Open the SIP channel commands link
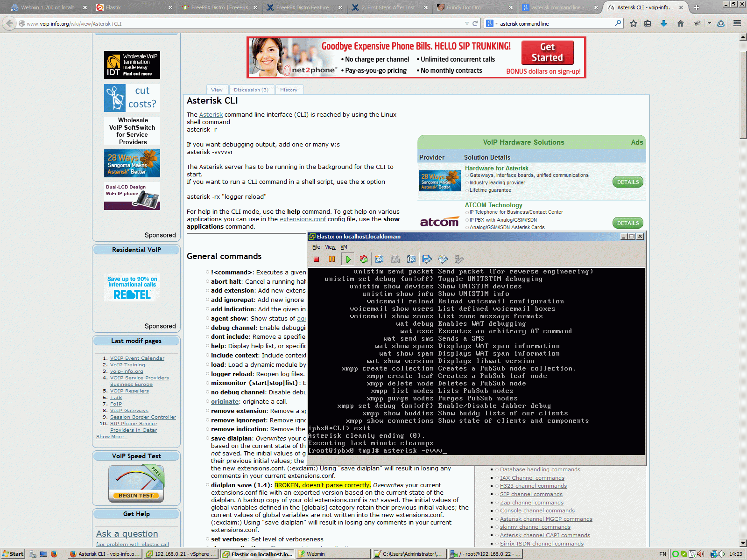This screenshot has width=747, height=560. click(531, 494)
